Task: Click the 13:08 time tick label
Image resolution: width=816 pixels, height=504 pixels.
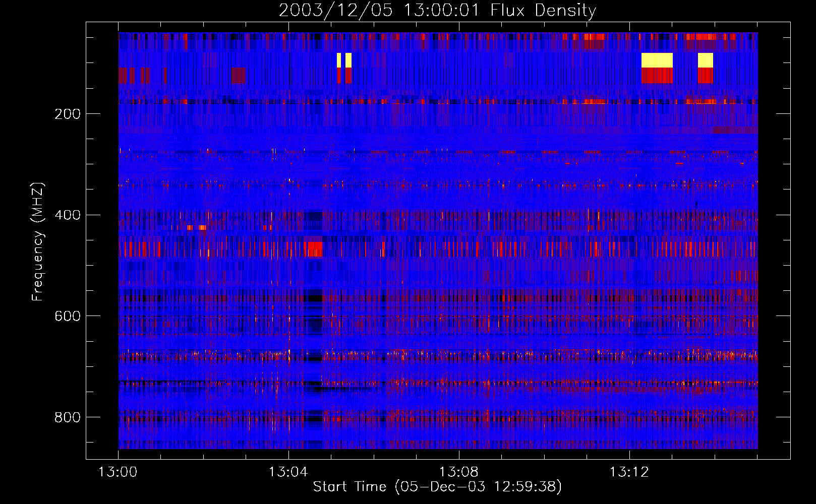Action: (x=458, y=472)
